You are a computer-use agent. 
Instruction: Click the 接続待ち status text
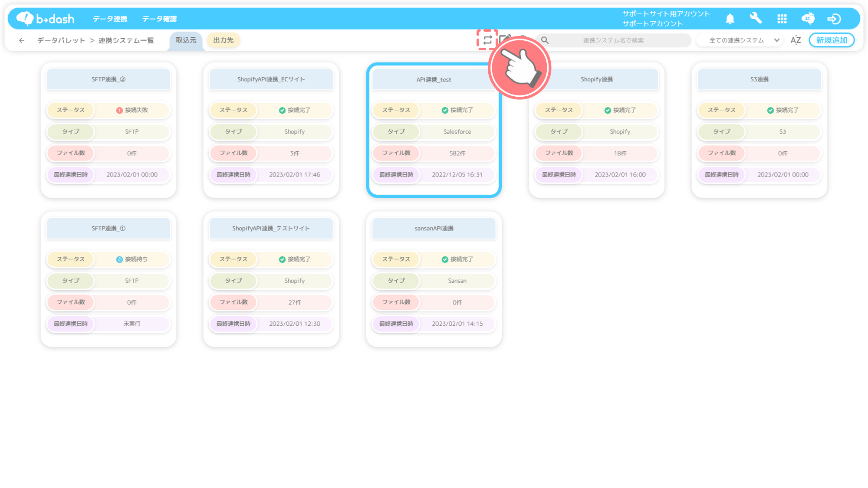[136, 259]
